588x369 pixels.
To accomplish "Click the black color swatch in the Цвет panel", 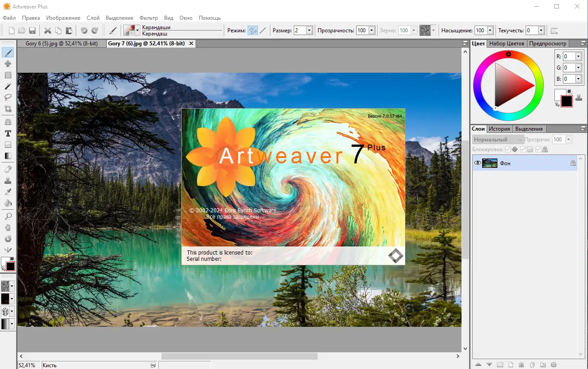I will (x=566, y=101).
